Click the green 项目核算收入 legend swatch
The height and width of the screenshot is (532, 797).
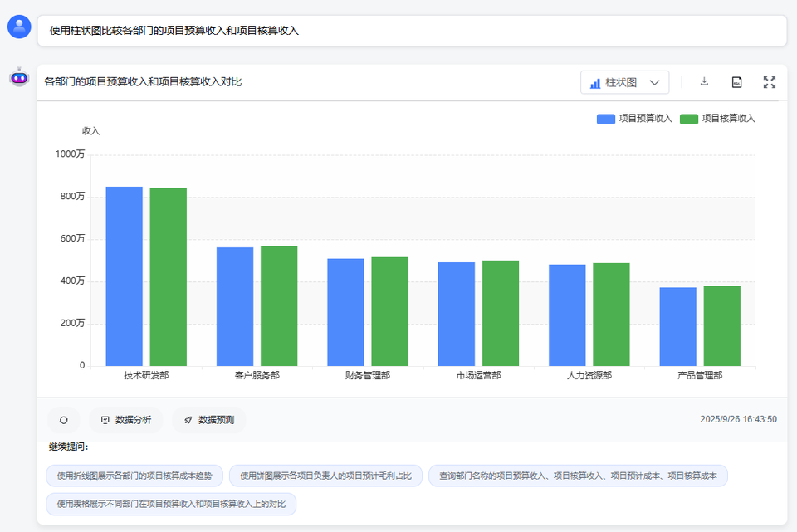click(689, 120)
